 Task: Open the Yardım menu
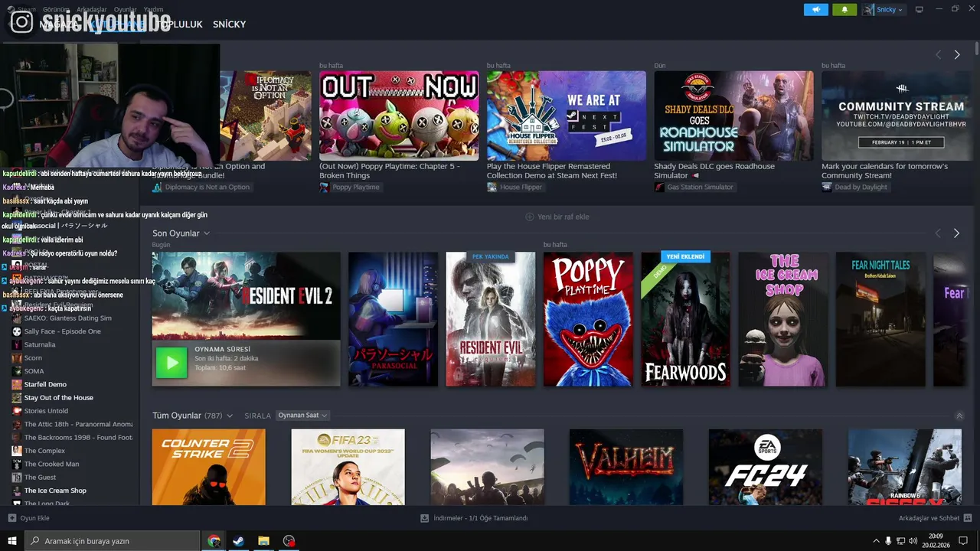(154, 9)
